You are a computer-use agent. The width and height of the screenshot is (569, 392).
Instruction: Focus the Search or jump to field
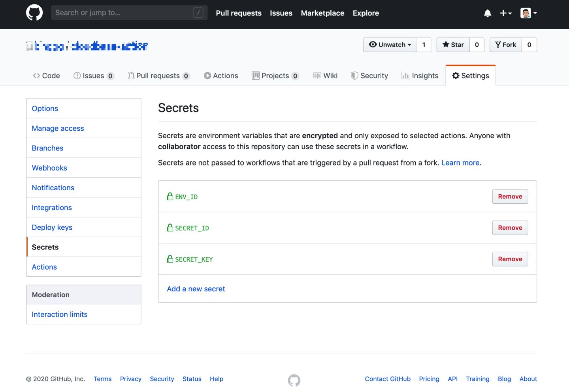[x=122, y=13]
